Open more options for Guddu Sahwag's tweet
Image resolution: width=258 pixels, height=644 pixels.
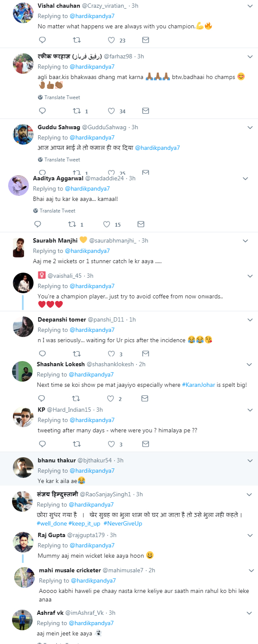click(250, 128)
